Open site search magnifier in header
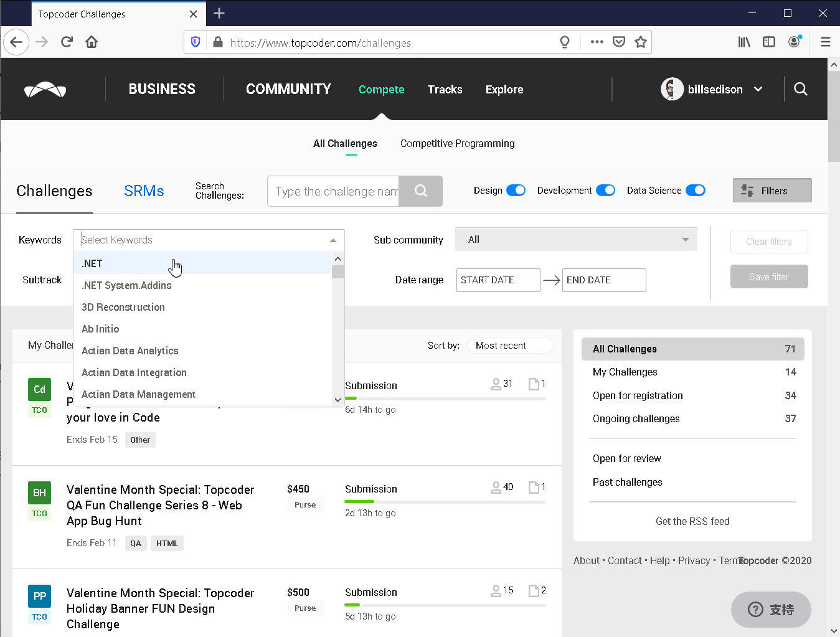 click(x=801, y=89)
